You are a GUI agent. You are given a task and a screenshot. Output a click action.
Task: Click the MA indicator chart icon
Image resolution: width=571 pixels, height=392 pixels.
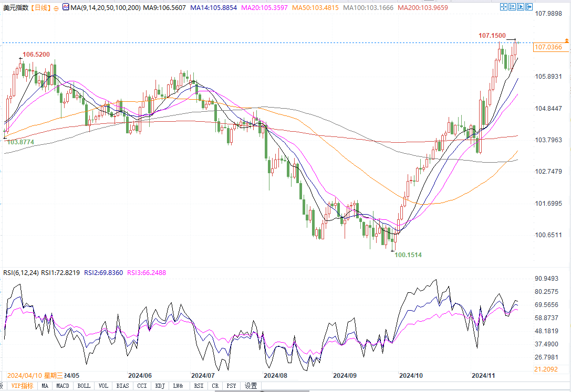pyautogui.click(x=65, y=8)
